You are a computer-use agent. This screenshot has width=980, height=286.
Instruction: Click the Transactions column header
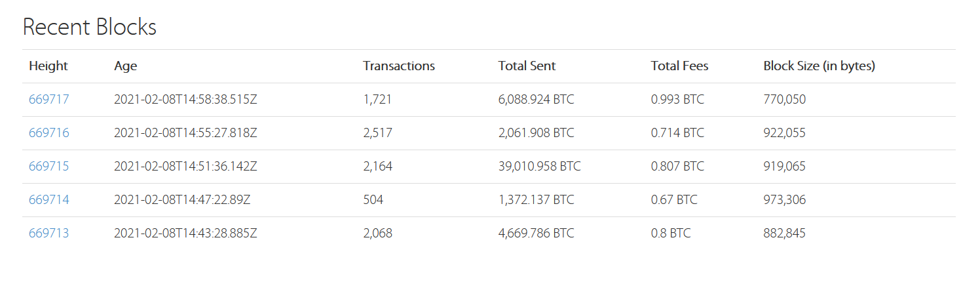pos(399,66)
